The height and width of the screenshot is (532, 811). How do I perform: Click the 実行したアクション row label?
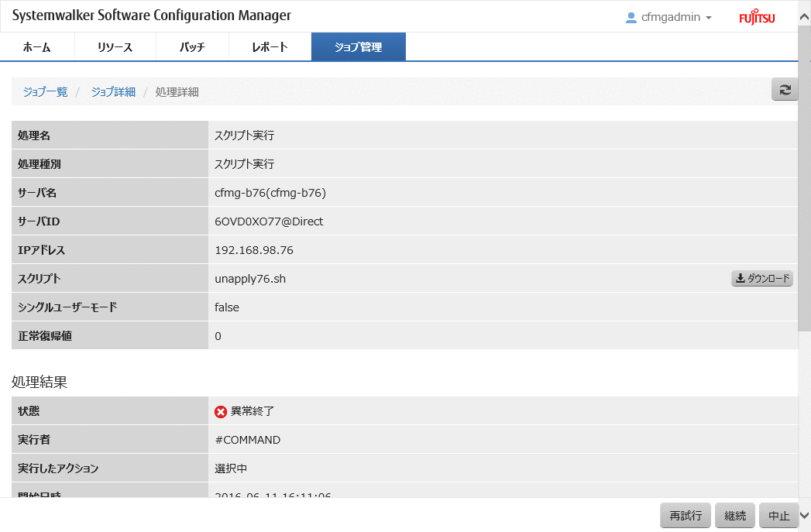pyautogui.click(x=58, y=469)
